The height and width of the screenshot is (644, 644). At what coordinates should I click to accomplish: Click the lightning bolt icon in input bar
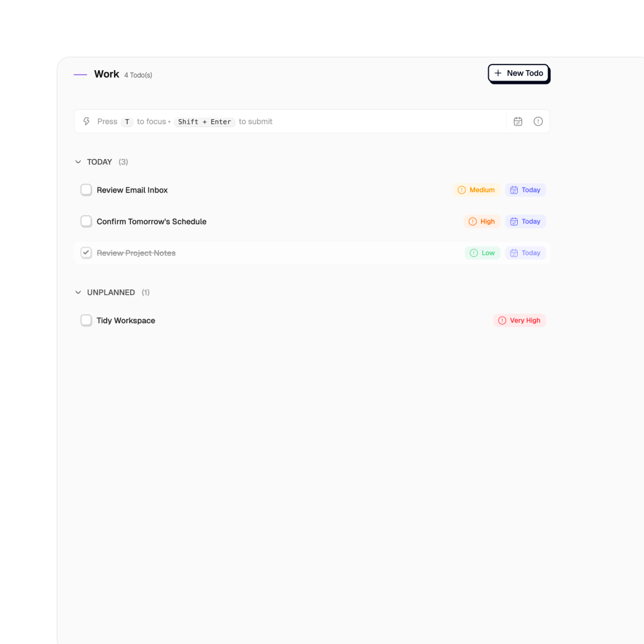pyautogui.click(x=87, y=122)
